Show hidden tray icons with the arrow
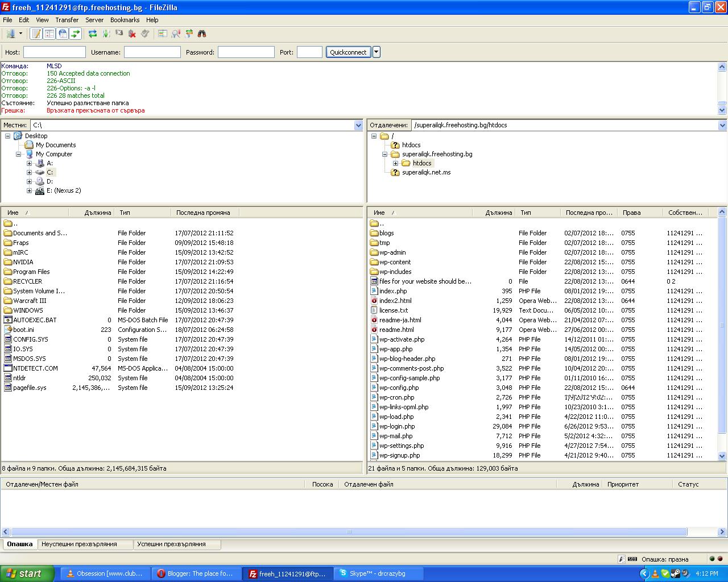 pos(644,574)
